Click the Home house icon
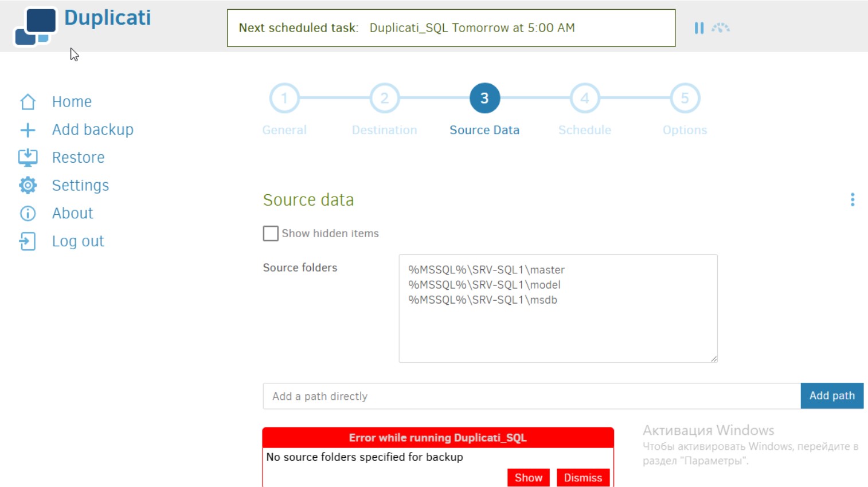This screenshot has height=487, width=868. point(28,102)
